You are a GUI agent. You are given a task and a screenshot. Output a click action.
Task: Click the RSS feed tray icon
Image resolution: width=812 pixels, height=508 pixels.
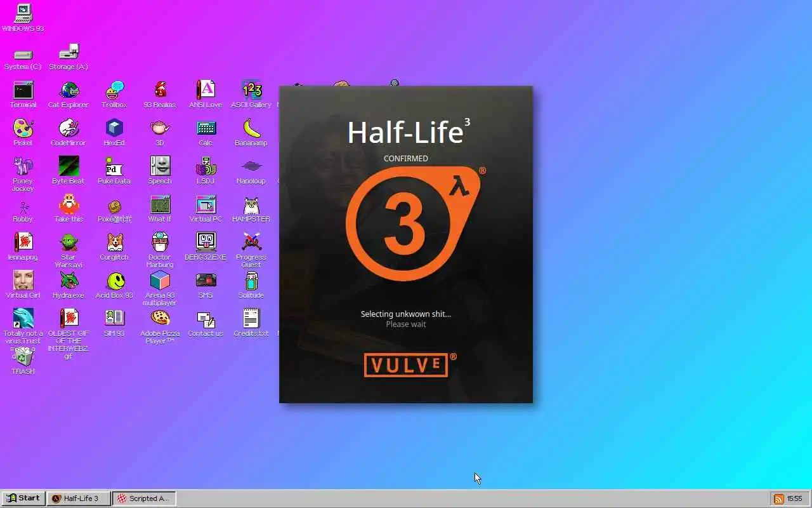(x=778, y=499)
